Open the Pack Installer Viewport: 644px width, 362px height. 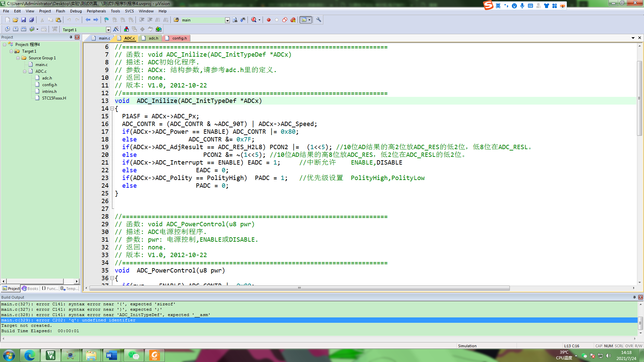[x=159, y=29]
